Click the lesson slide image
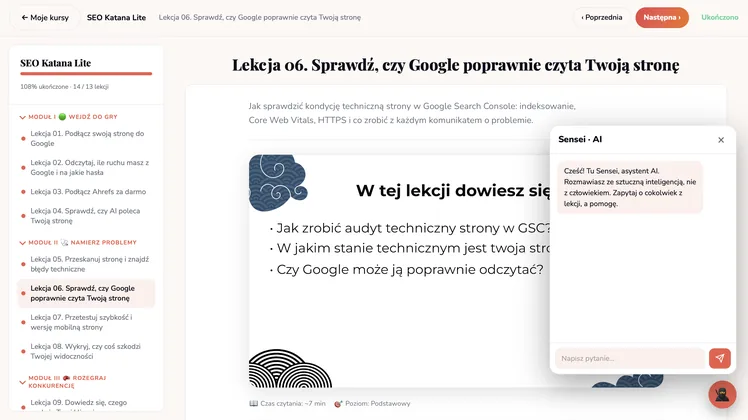Viewport: 748px width, 420px height. tap(400, 271)
